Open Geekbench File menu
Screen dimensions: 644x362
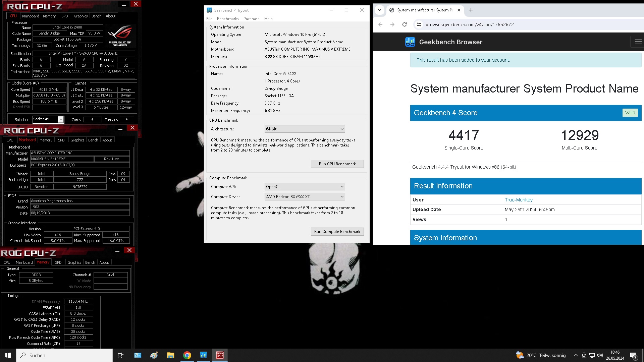[x=209, y=19]
